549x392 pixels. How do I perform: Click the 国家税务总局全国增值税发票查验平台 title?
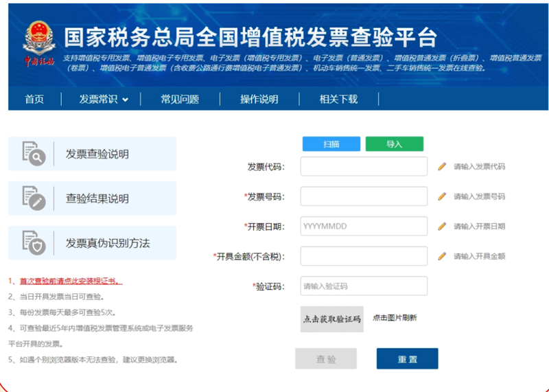(250, 37)
